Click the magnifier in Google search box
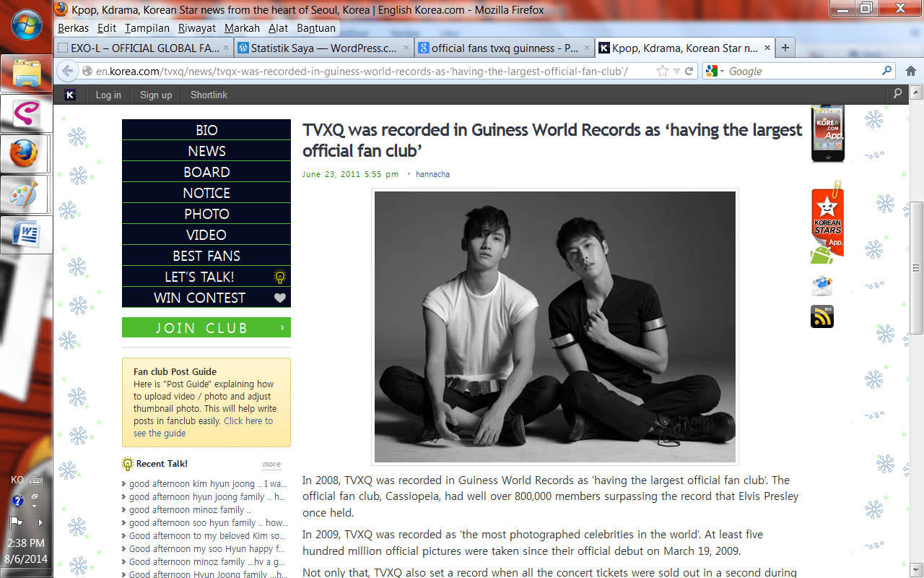The width and height of the screenshot is (924, 578). click(x=887, y=71)
